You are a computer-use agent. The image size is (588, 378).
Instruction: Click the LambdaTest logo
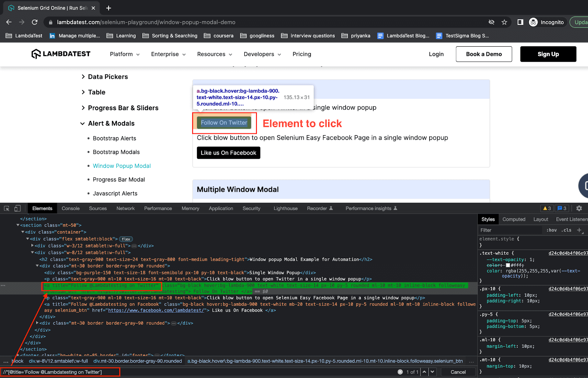point(61,54)
